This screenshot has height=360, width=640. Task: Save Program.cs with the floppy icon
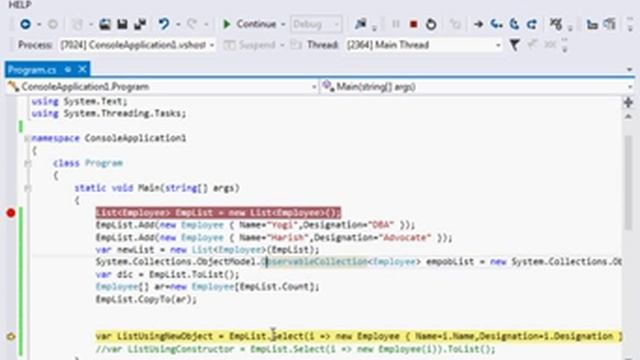[x=122, y=24]
